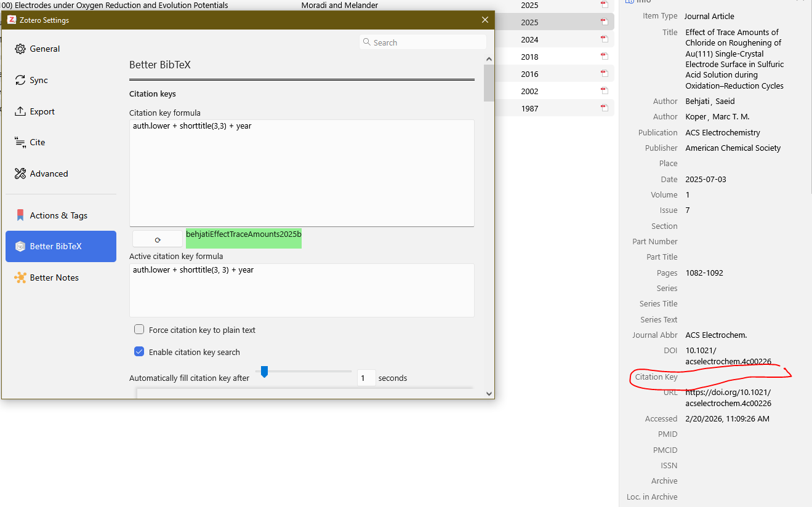This screenshot has height=507, width=812.
Task: Click the Export upload icon
Action: tap(20, 111)
